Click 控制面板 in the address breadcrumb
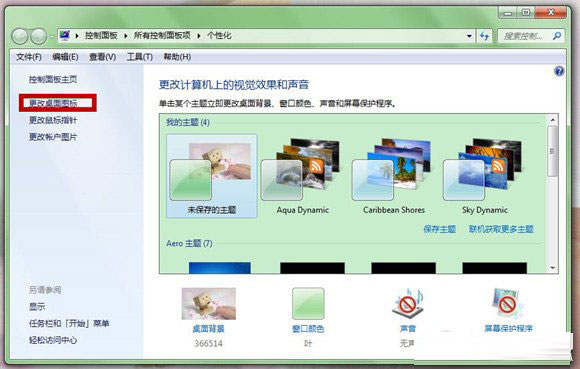The width and height of the screenshot is (580, 369). (101, 35)
